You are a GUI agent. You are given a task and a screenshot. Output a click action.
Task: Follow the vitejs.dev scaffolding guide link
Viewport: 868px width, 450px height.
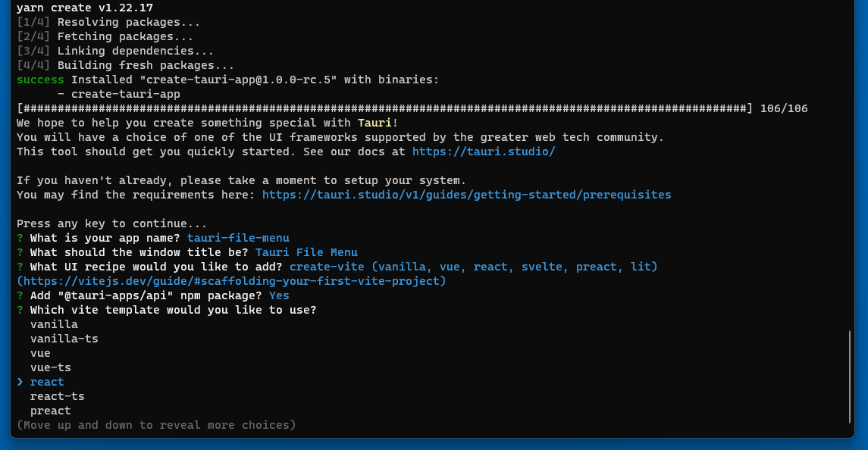(231, 281)
